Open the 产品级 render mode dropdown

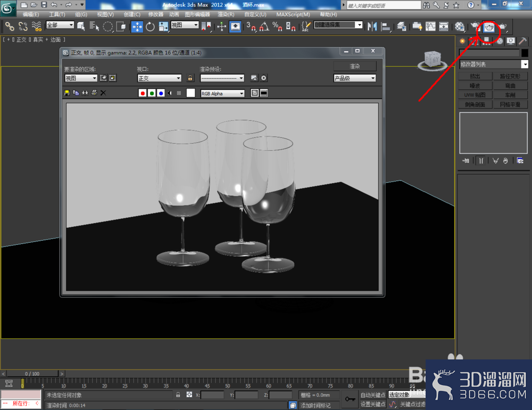(x=355, y=78)
